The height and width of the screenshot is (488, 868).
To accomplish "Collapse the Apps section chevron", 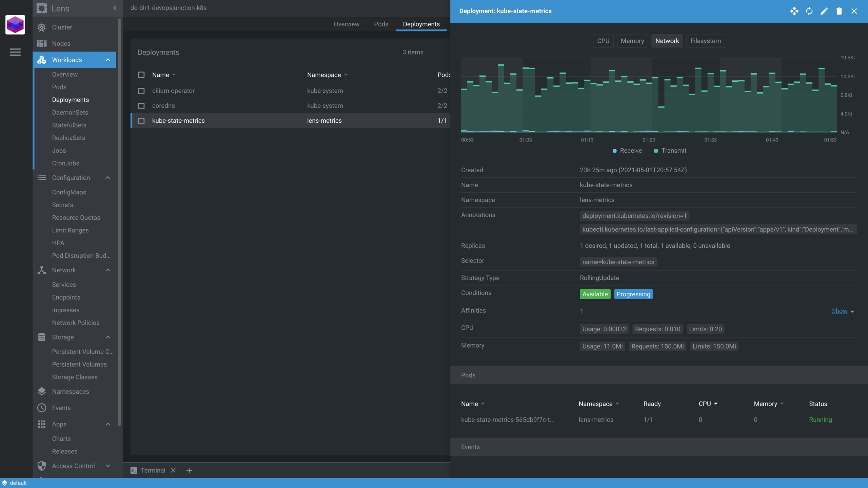I will (108, 424).
